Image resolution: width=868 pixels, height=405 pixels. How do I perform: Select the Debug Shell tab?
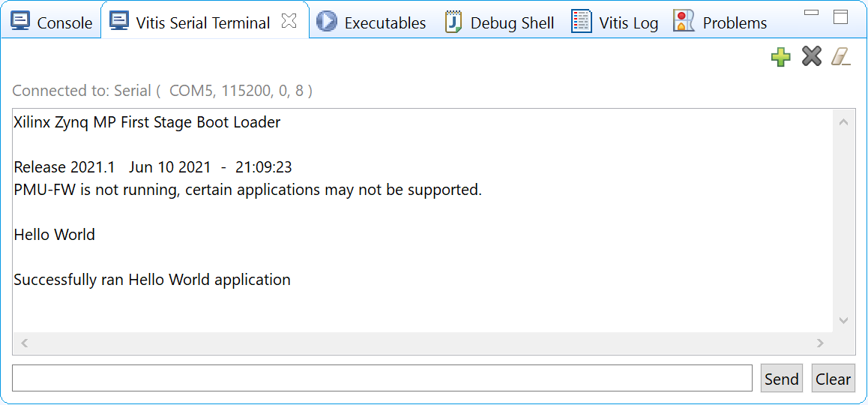[500, 22]
